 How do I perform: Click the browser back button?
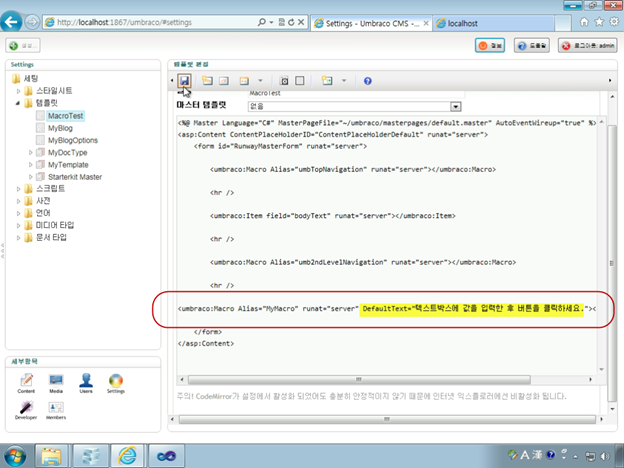[x=11, y=21]
